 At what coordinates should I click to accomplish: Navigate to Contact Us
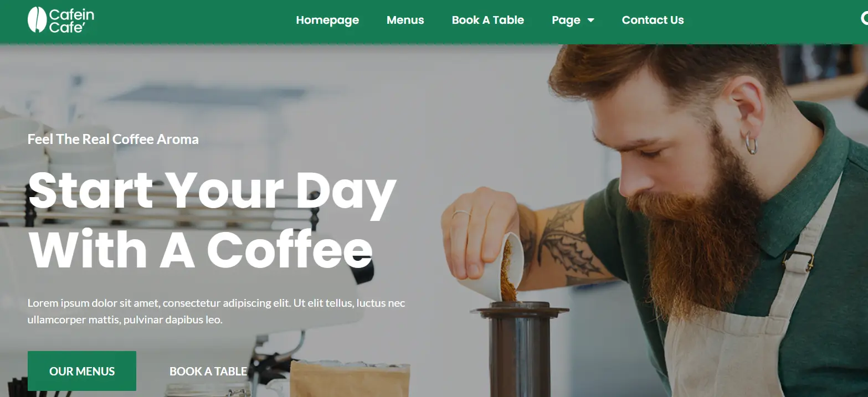[653, 20]
